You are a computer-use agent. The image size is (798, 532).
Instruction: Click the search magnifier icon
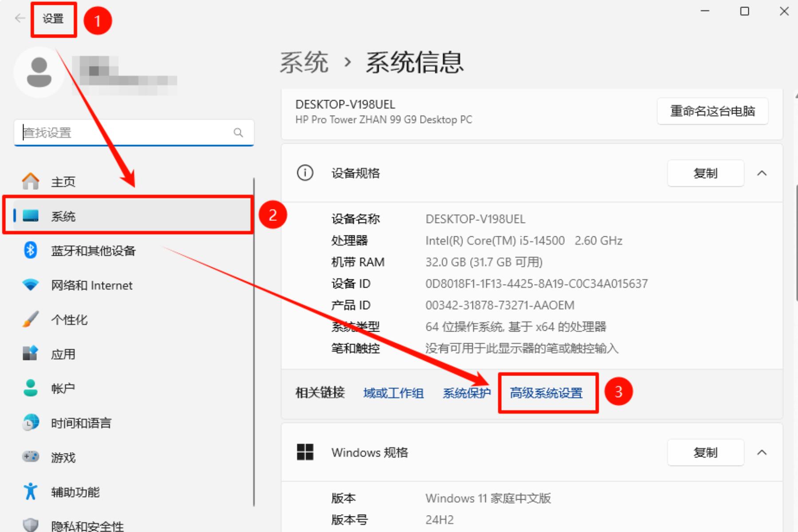238,133
